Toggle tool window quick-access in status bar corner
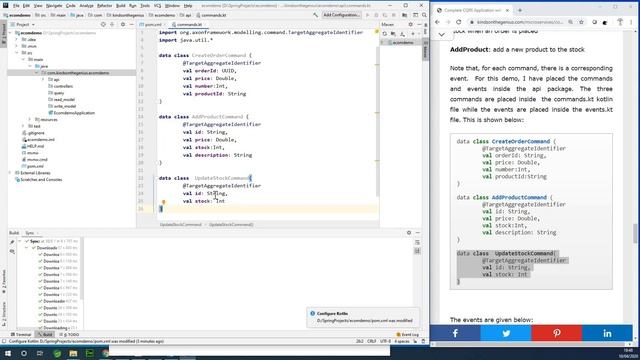The width and height of the screenshot is (640, 360). click(x=4, y=341)
